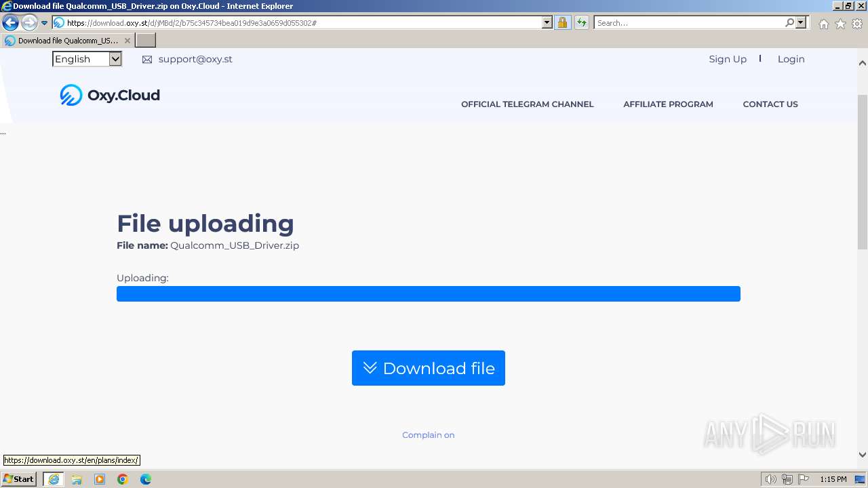Open Contact Us menu item
Viewport: 868px width, 488px height.
(770, 104)
